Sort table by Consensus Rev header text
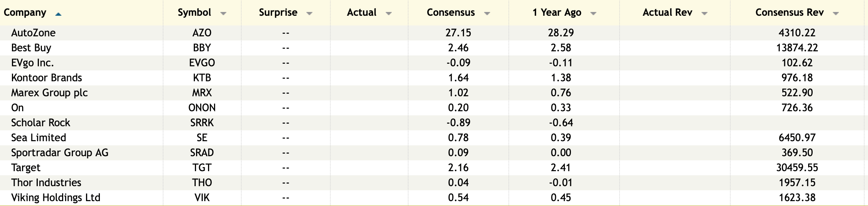Viewport: 868px width, 206px height. 789,12
